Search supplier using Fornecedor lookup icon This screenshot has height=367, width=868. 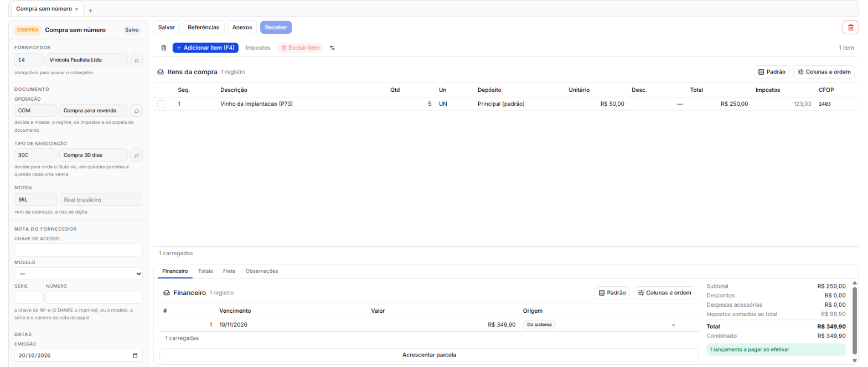(136, 60)
